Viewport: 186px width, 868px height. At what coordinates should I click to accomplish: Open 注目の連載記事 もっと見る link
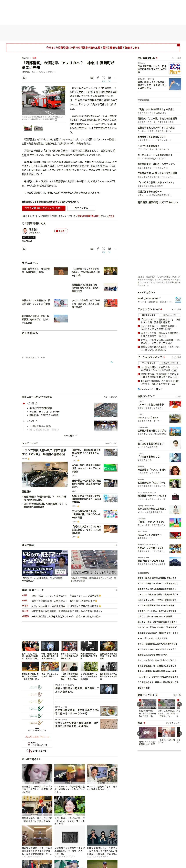click(176, 58)
